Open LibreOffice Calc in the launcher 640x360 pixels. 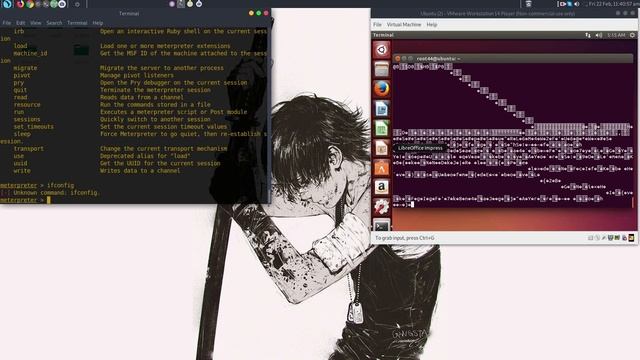pyautogui.click(x=381, y=128)
